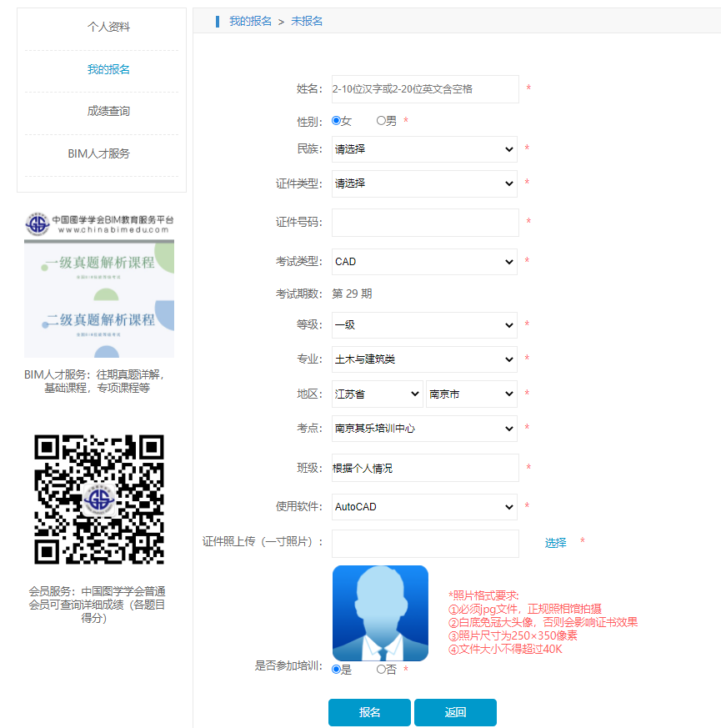Click the 报名 submit button
Image resolution: width=721 pixels, height=728 pixels.
[x=369, y=712]
